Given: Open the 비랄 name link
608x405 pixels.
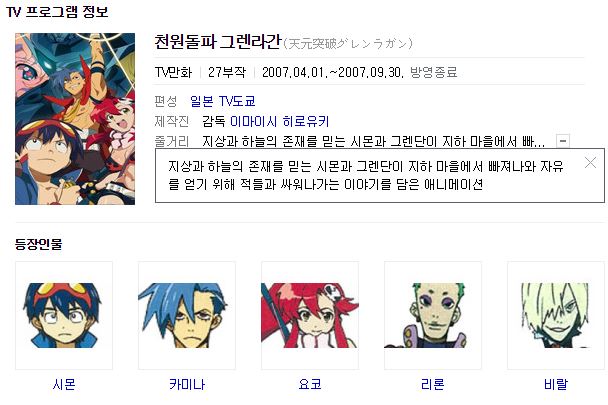Looking at the screenshot, I should click(556, 384).
